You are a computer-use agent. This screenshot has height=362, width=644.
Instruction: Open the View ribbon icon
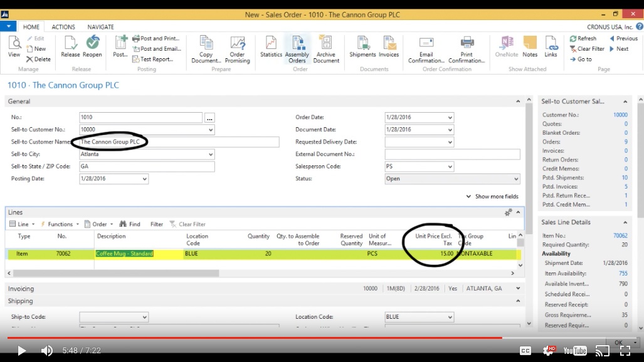click(x=14, y=46)
